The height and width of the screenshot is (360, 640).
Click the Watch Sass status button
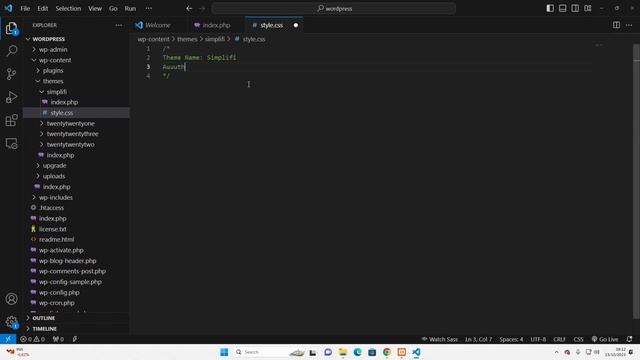[x=440, y=339]
